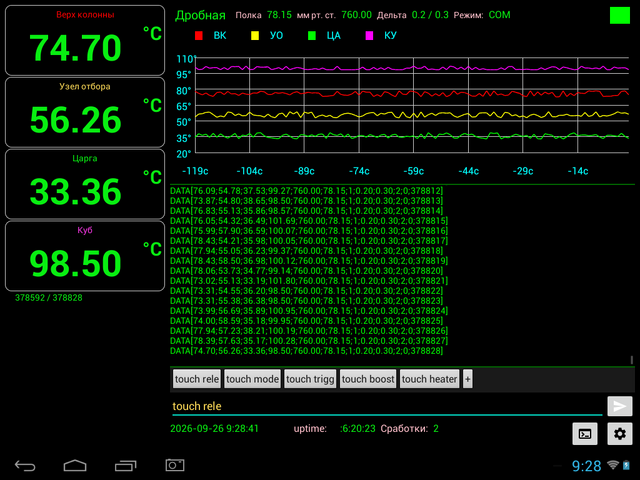
Task: Tap the Верх колонны temperature panel
Action: pyautogui.click(x=85, y=40)
